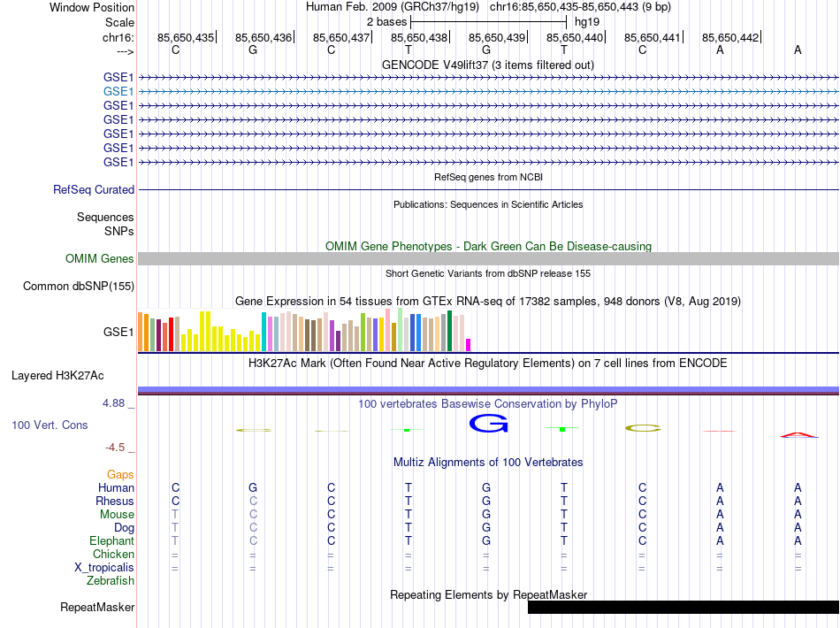Click the orange Gaps label
The image size is (840, 628).
tap(121, 474)
